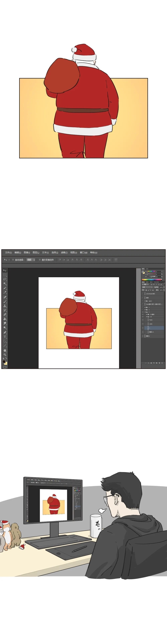Select the Dodge tool
This screenshot has height=644, width=167.
(5, 328)
